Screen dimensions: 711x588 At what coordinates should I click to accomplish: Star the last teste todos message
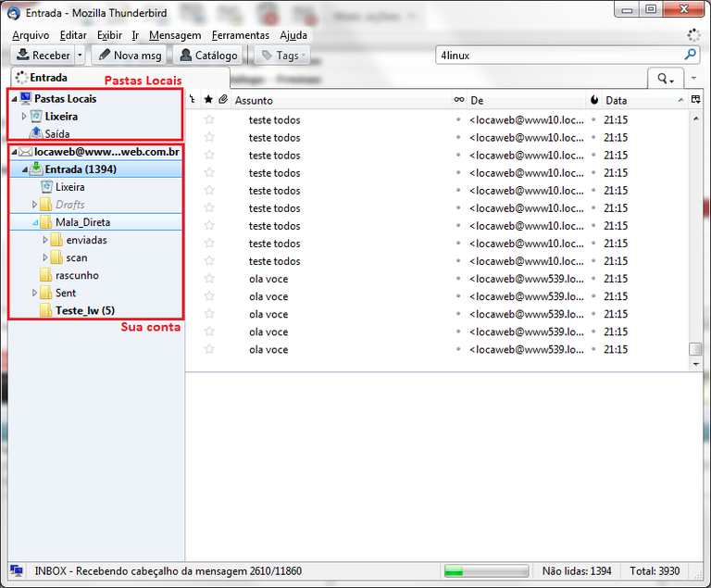tap(209, 261)
